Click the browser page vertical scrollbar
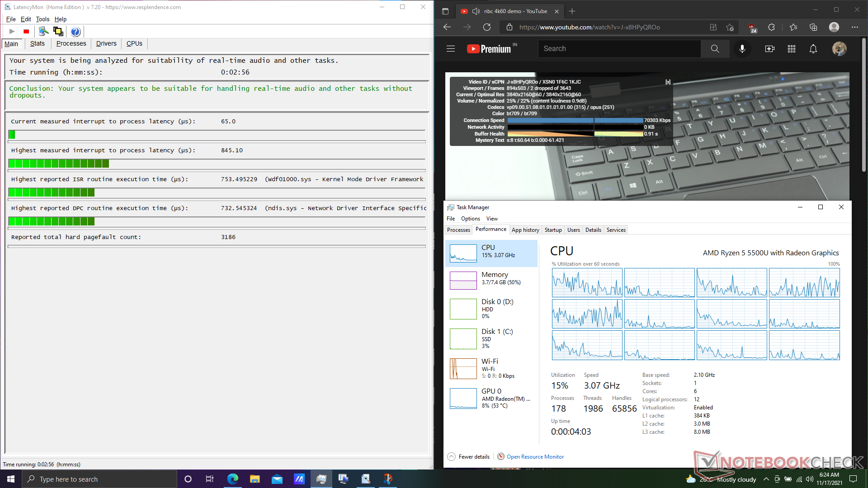Image resolution: width=868 pixels, height=488 pixels. (863, 104)
